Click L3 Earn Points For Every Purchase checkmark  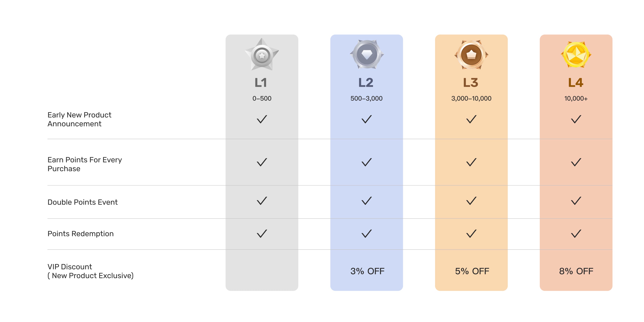tap(471, 162)
